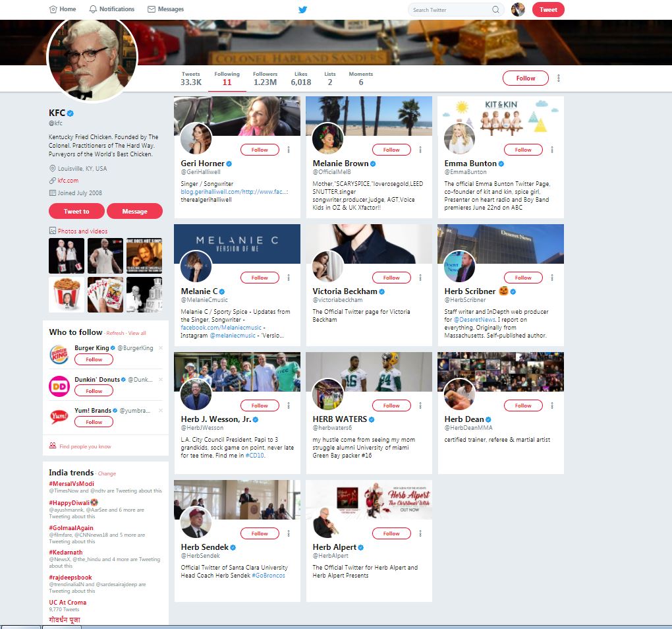Open the Followers tab
The width and height of the screenshot is (672, 629).
265,79
